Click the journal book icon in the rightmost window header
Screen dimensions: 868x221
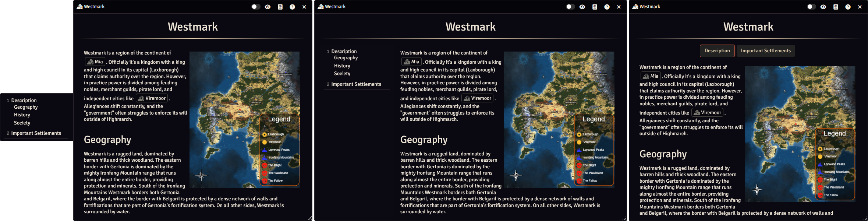click(x=836, y=7)
